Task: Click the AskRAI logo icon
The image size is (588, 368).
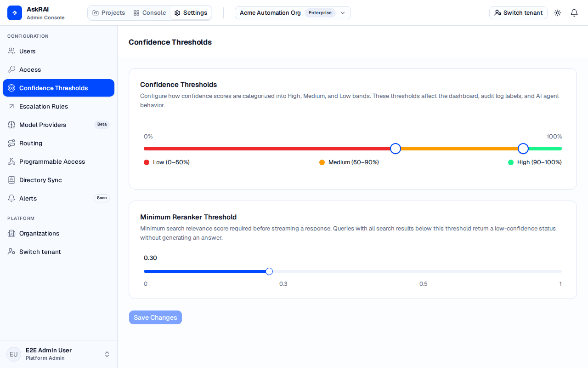Action: (x=15, y=13)
